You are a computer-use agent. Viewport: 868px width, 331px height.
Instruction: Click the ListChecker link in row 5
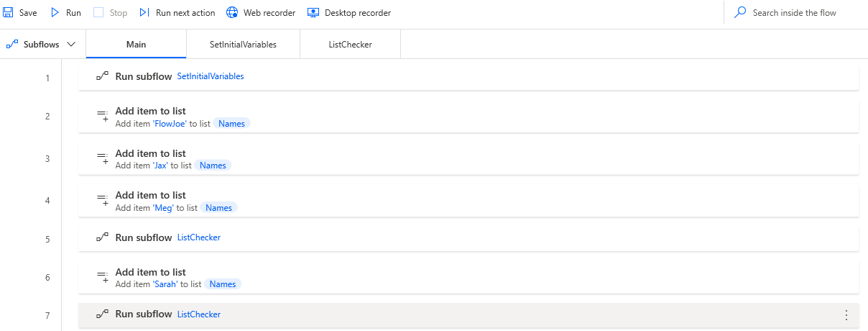(x=199, y=237)
